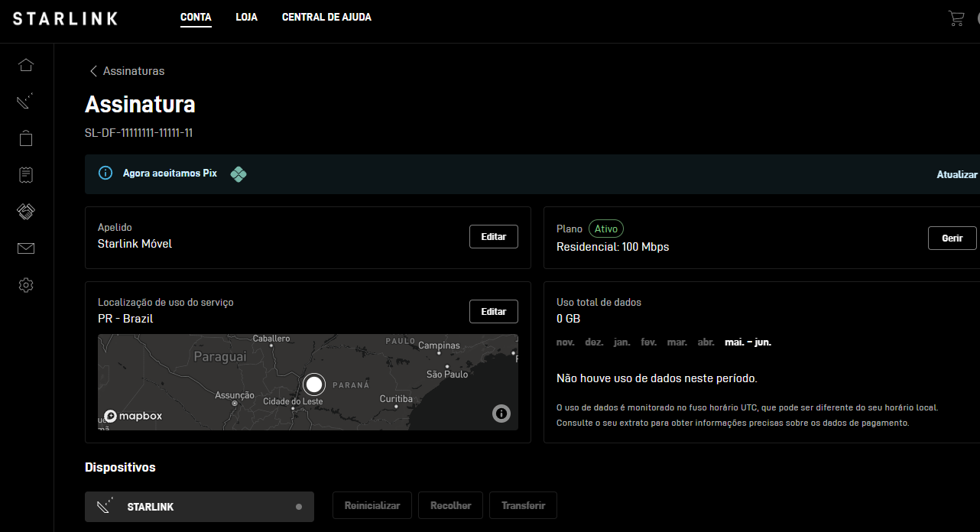Click the map info icon
Viewport: 980px width, 532px height.
click(x=501, y=414)
